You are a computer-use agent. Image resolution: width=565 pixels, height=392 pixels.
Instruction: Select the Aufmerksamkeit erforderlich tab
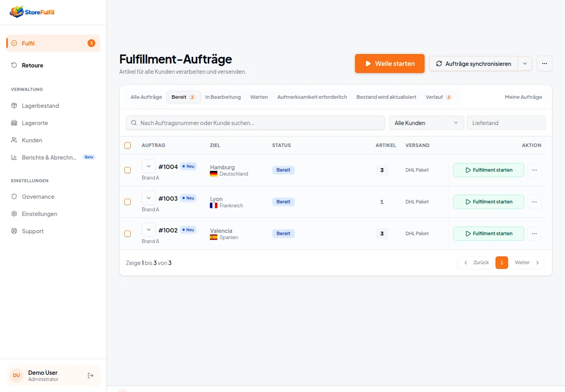tap(312, 97)
